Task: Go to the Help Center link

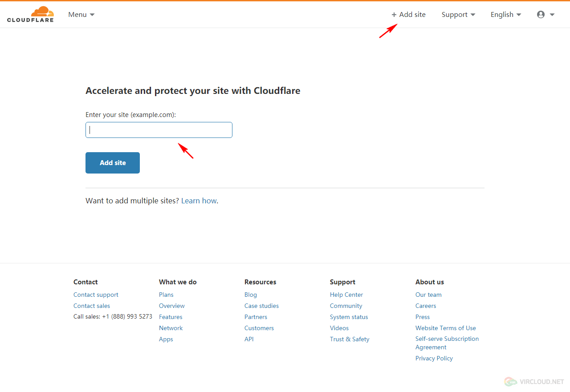Action: [346, 295]
